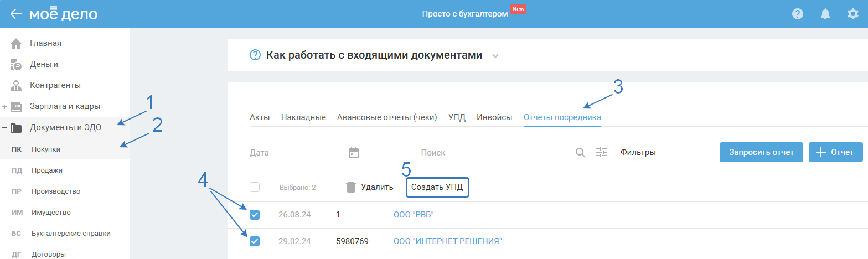Open the ООО "РВБ" link

pos(414,214)
